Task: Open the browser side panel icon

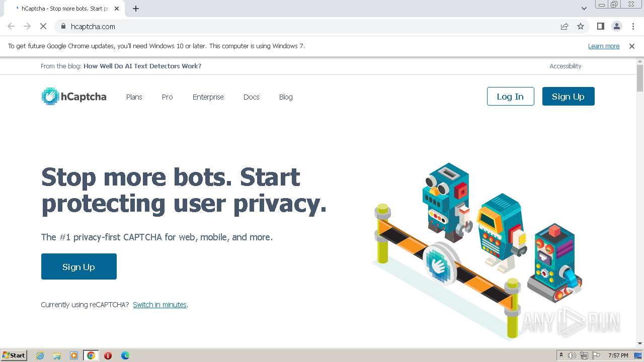Action: (x=600, y=26)
